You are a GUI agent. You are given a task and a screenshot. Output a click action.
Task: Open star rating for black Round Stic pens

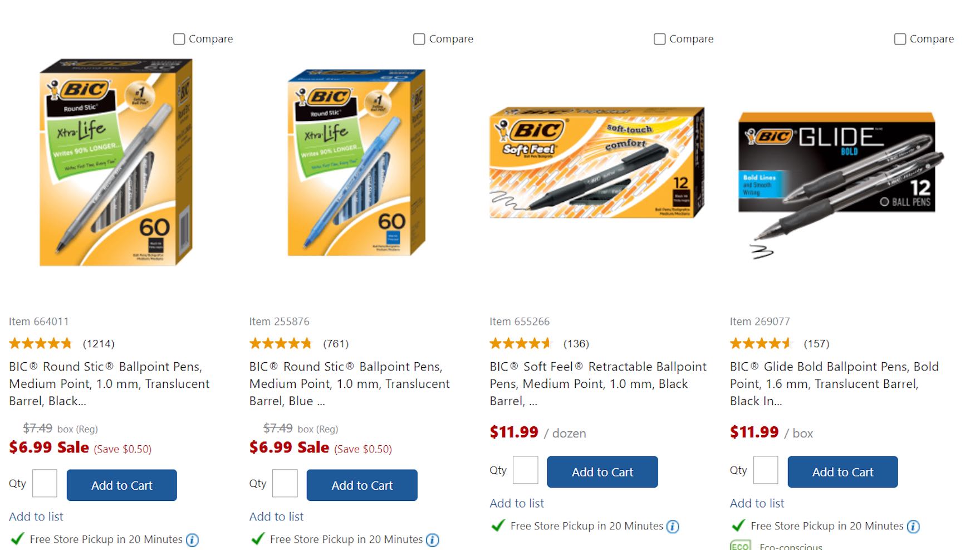[41, 344]
